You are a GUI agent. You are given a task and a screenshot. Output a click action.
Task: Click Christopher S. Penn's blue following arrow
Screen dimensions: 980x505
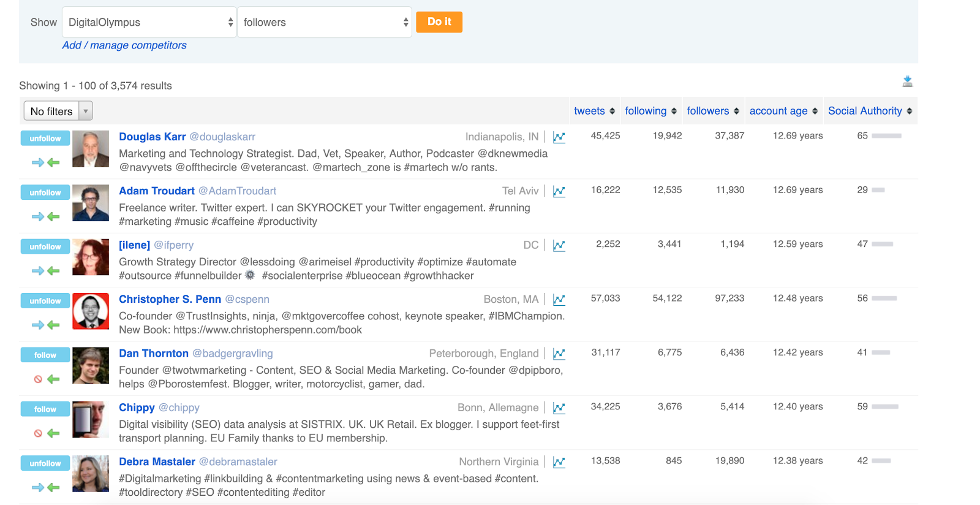(x=38, y=325)
